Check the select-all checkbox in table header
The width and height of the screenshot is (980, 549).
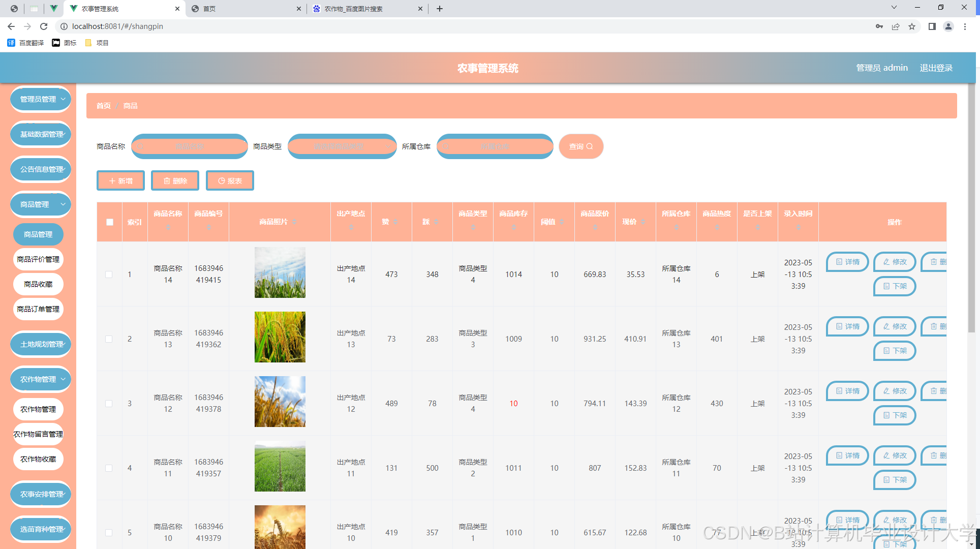click(x=110, y=222)
